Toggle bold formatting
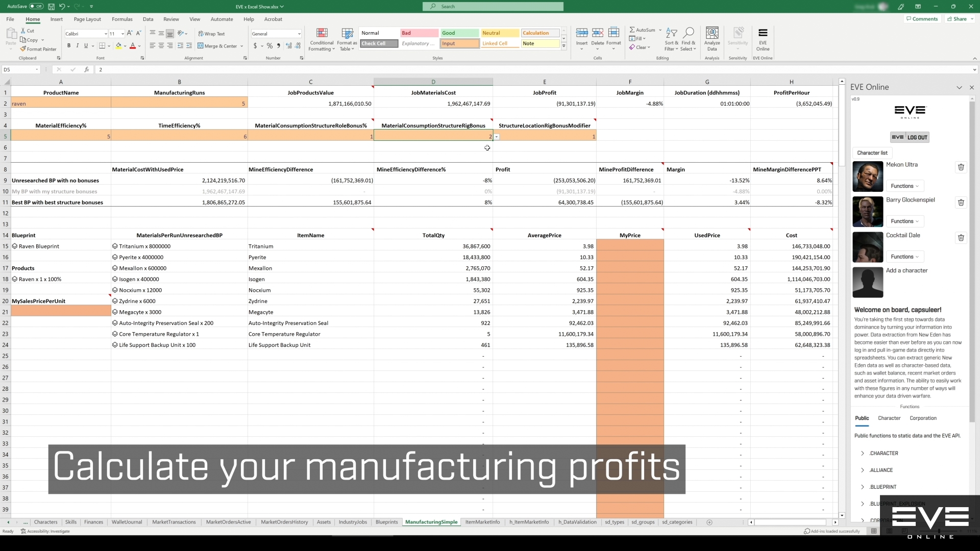Viewport: 980px width, 551px height. coord(69,46)
